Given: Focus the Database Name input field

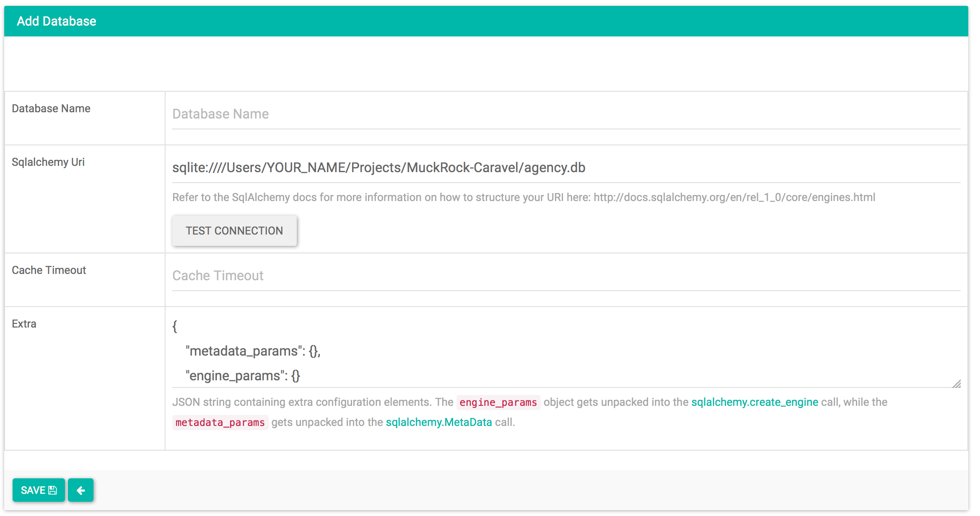Looking at the screenshot, I should point(566,114).
